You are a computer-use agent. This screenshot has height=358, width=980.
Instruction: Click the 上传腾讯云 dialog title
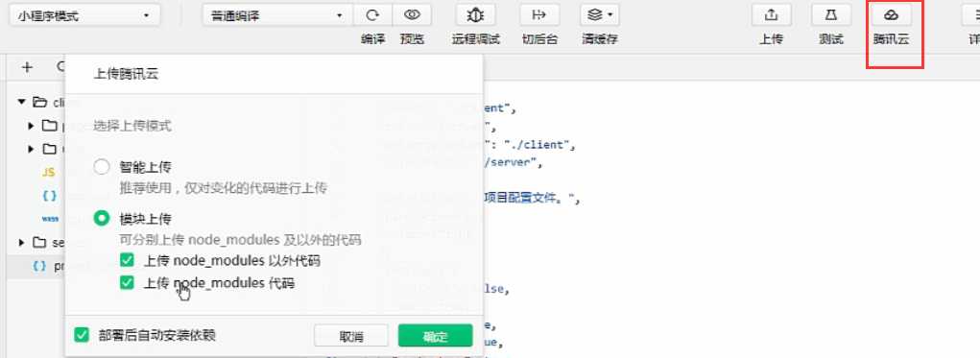pyautogui.click(x=126, y=74)
